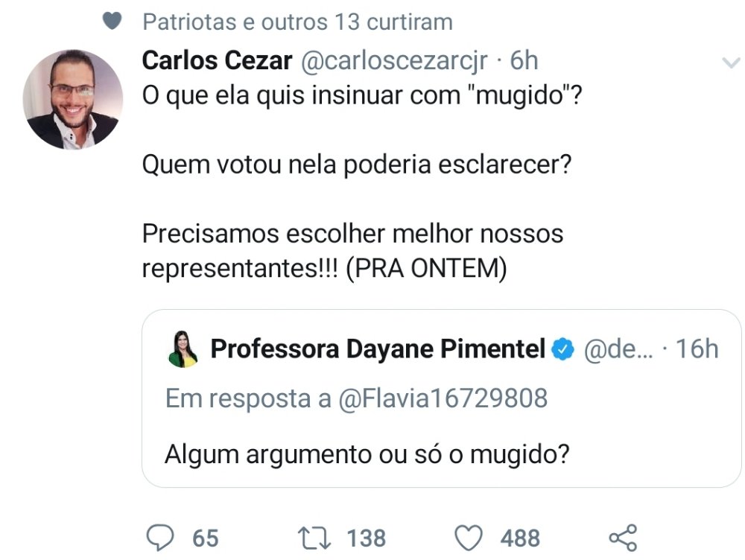View who liked: "Patriotas e outros 13 curtiram"
This screenshot has width=745, height=560.
(297, 22)
